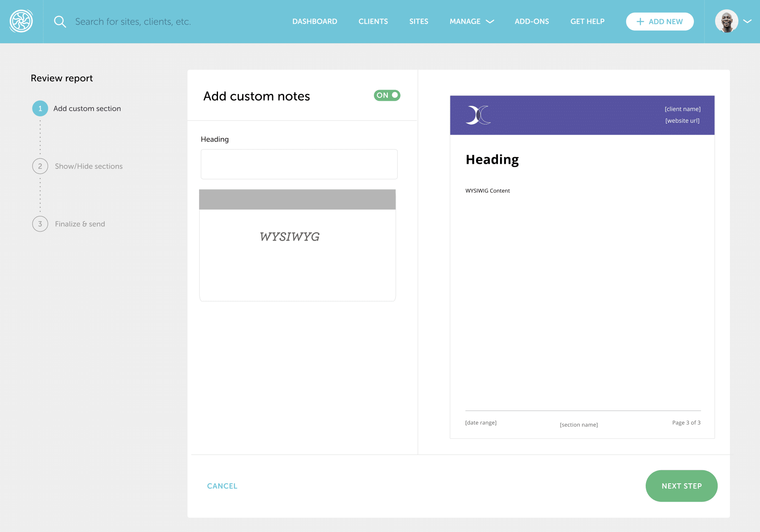
Task: Click the app logo in the top-left
Action: click(21, 21)
